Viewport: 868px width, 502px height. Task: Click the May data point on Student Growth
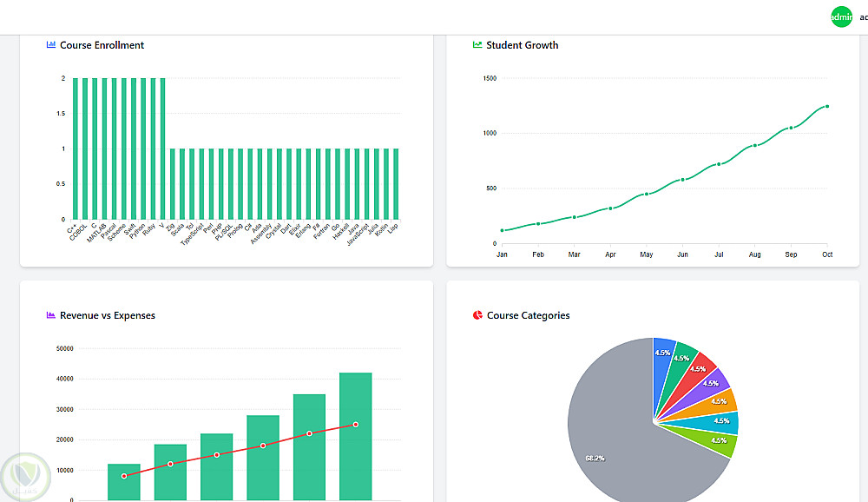click(647, 194)
